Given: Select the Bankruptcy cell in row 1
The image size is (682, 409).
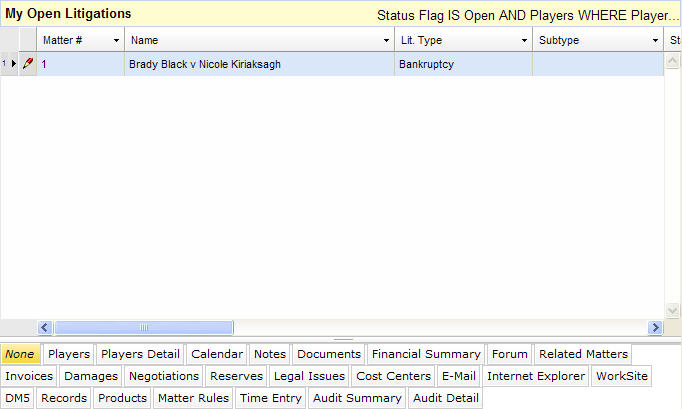Looking at the screenshot, I should (x=464, y=64).
